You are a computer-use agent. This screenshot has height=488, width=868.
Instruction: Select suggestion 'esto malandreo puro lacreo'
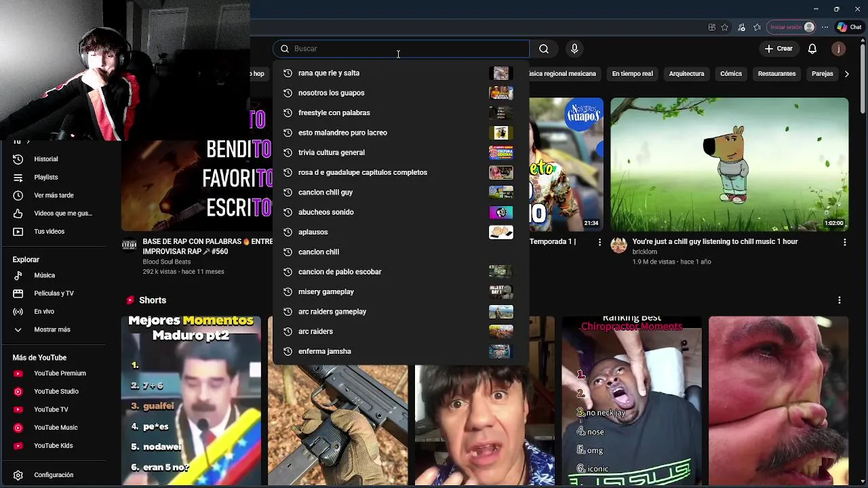pos(401,133)
